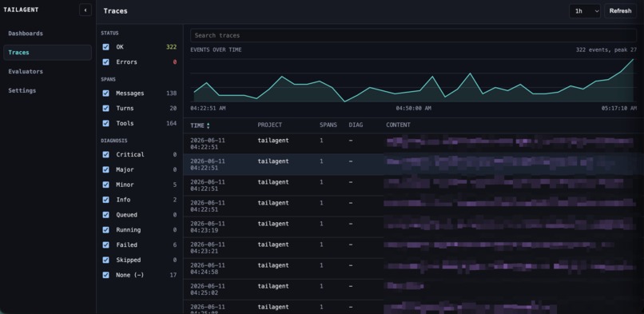The height and width of the screenshot is (314, 644).
Task: Toggle the Major diagnosis checkbox
Action: 106,169
